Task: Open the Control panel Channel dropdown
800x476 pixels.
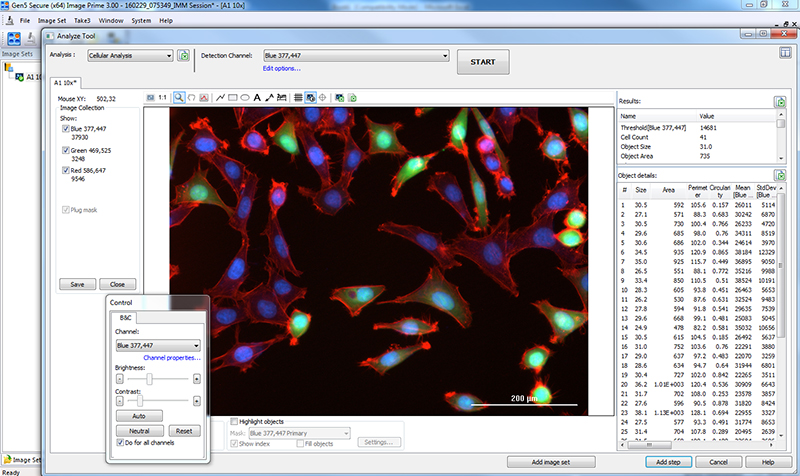Action: click(158, 345)
